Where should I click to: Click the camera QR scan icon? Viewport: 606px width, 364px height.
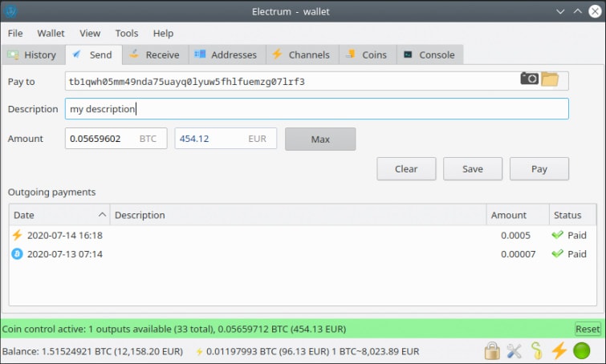pyautogui.click(x=529, y=79)
